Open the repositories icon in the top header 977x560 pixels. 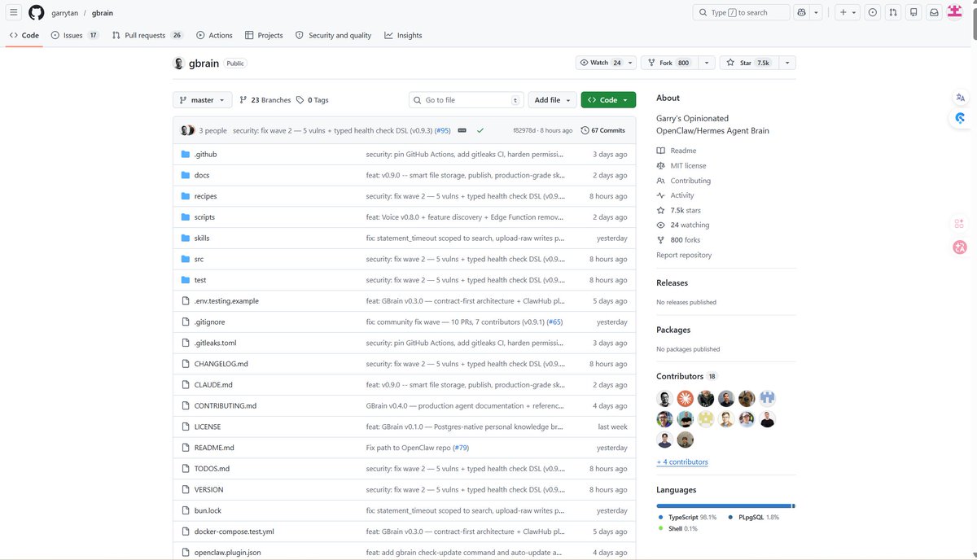[913, 12]
